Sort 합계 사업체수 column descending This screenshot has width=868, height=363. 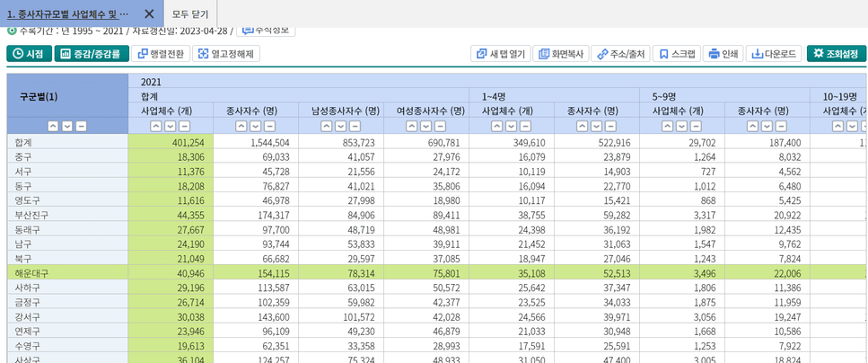171,127
